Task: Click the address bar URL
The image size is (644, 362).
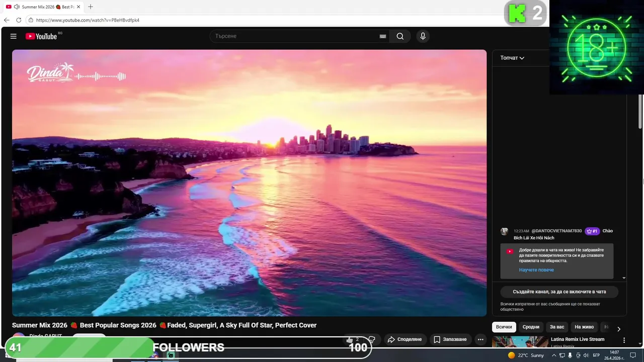Action: [88, 20]
